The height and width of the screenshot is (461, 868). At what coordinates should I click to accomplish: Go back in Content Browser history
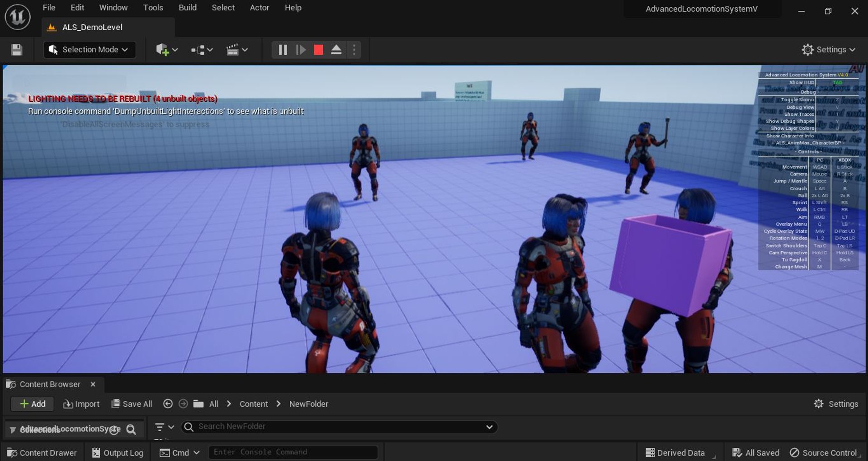tap(168, 404)
